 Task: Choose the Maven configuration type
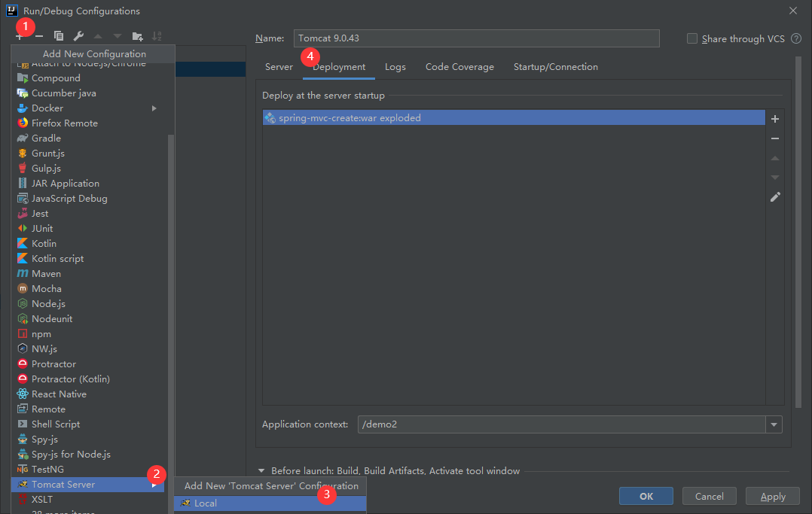tap(88, 273)
